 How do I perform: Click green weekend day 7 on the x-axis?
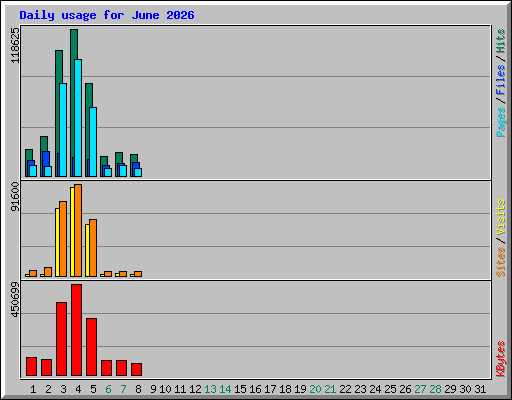(123, 389)
